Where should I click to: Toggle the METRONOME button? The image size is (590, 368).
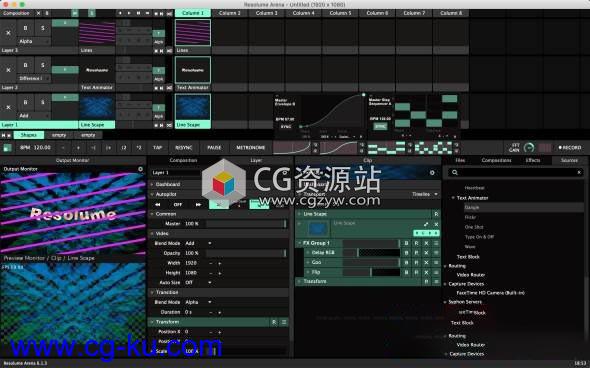[251, 148]
